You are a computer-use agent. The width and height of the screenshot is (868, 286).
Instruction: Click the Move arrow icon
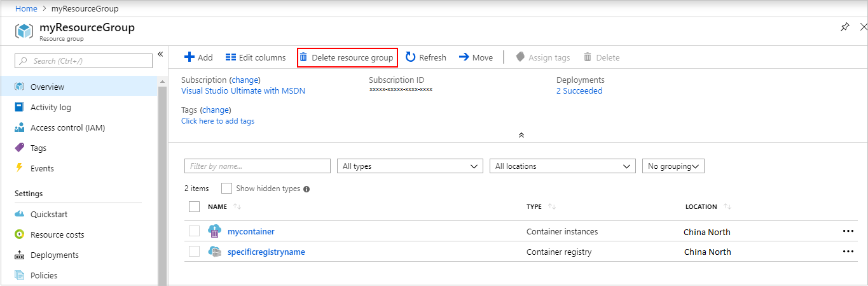464,57
